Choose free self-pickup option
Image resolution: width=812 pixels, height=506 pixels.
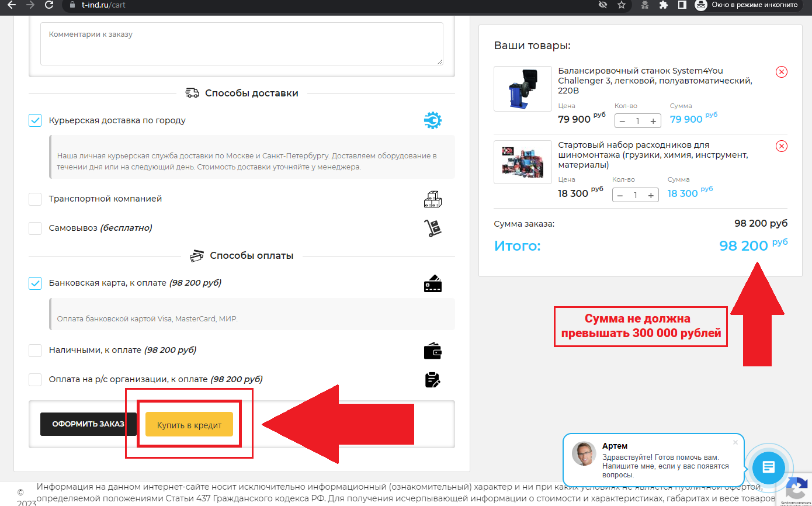(35, 228)
